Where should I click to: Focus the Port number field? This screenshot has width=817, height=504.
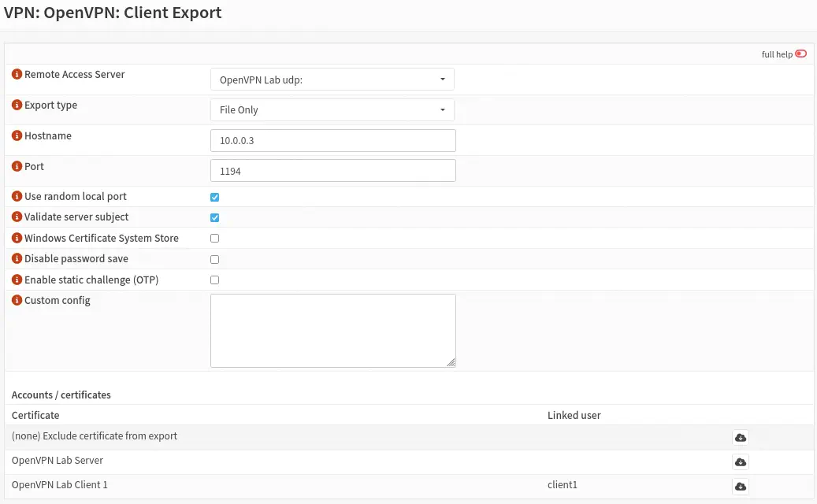332,171
